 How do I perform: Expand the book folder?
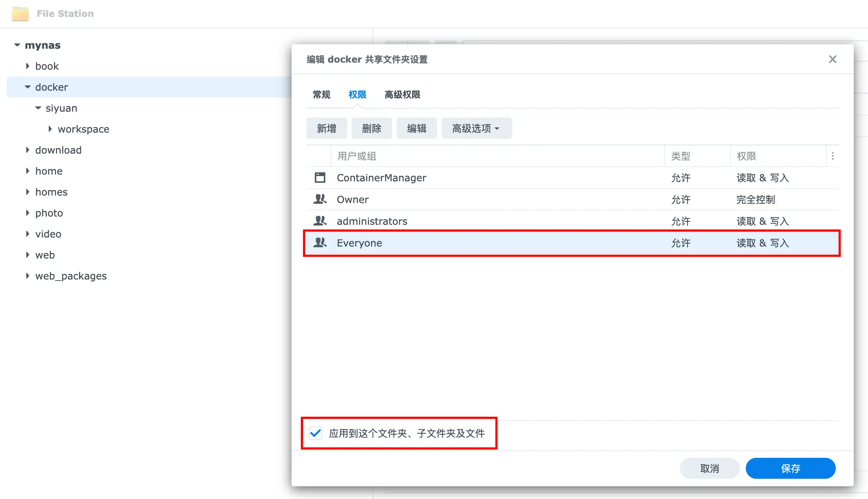(28, 66)
